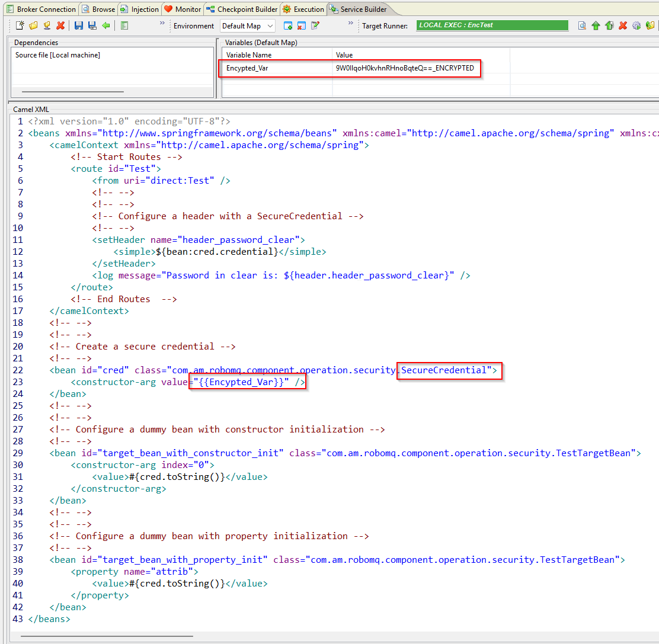Click the gear icon next to Target Runner
659x644 pixels.
click(636, 25)
